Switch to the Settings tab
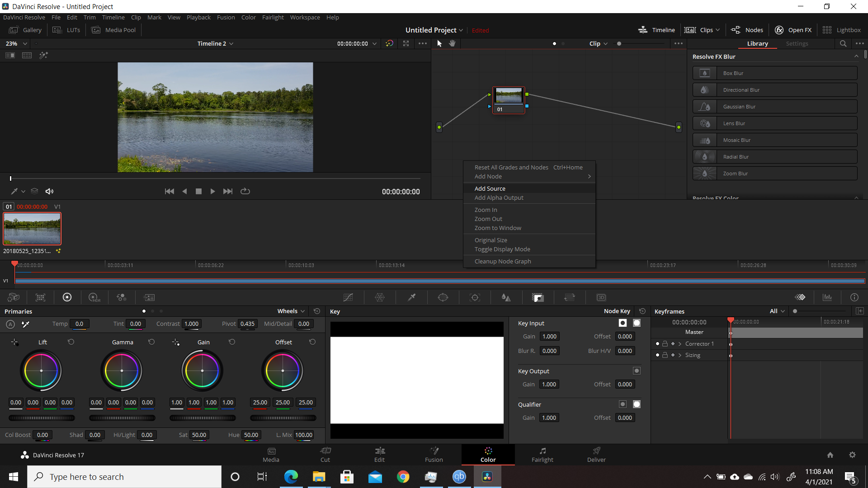 [x=797, y=43]
